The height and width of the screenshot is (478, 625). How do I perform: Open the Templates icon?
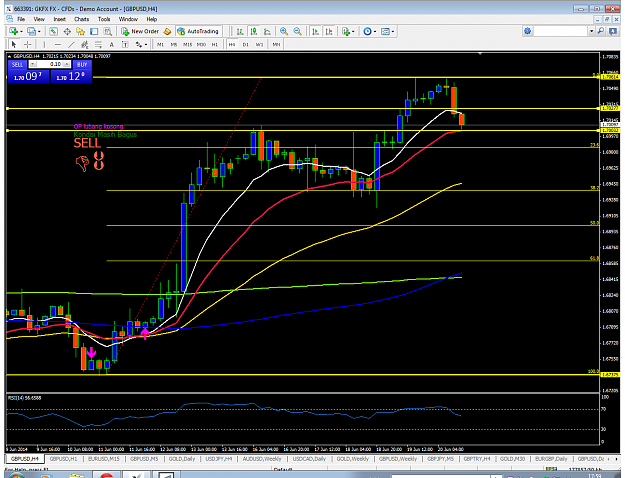coord(385,31)
